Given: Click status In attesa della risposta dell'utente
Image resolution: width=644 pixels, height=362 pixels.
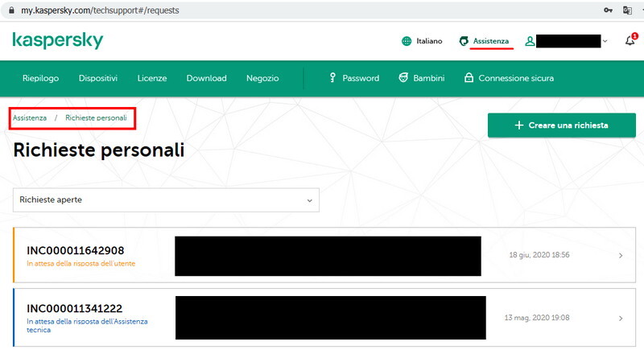Looking at the screenshot, I should click(x=81, y=264).
